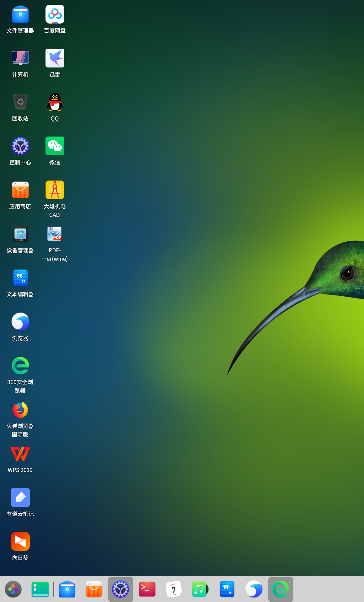Select the 火狐浏览器国际版 desktop icon

[20, 410]
